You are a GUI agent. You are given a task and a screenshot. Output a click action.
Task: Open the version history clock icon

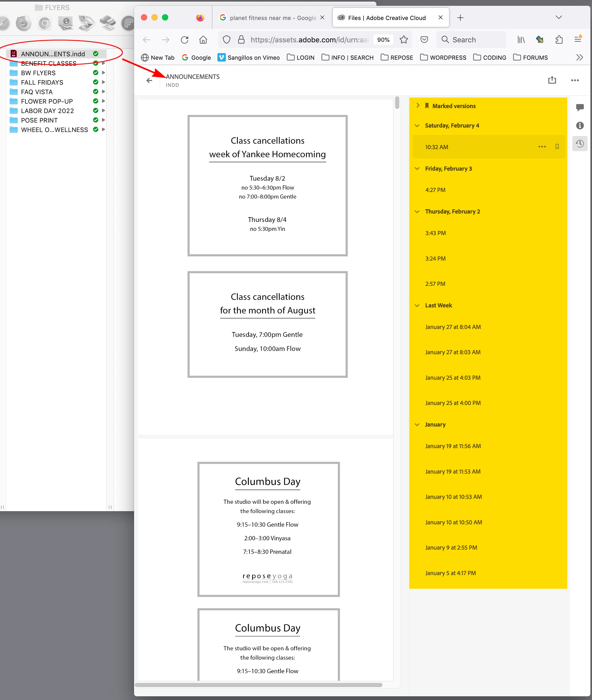point(580,144)
